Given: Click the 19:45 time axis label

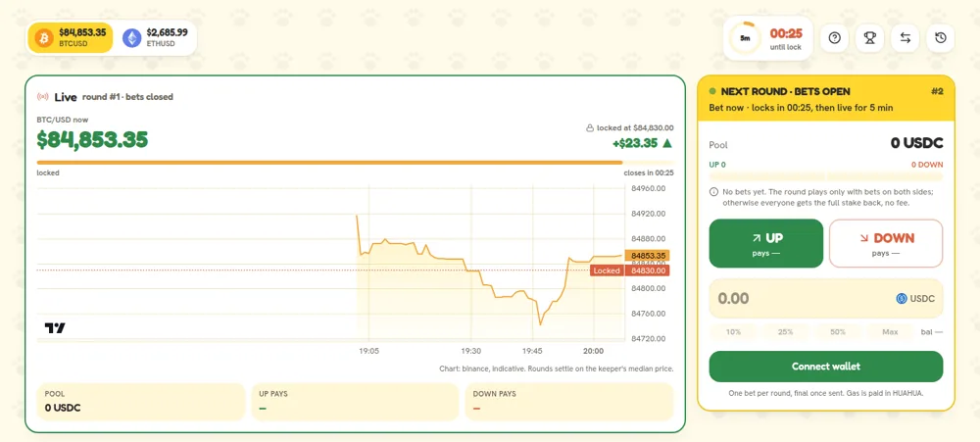Looking at the screenshot, I should [532, 351].
